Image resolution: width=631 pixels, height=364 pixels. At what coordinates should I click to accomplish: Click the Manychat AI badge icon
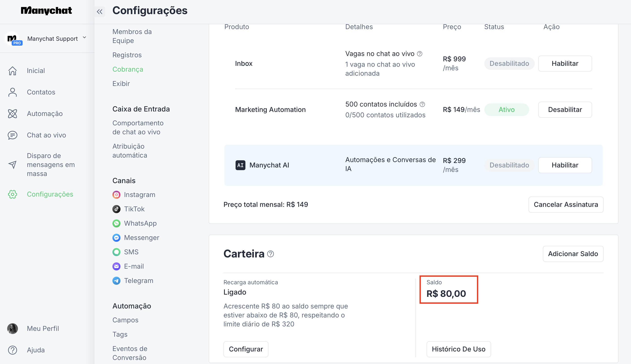click(x=240, y=165)
